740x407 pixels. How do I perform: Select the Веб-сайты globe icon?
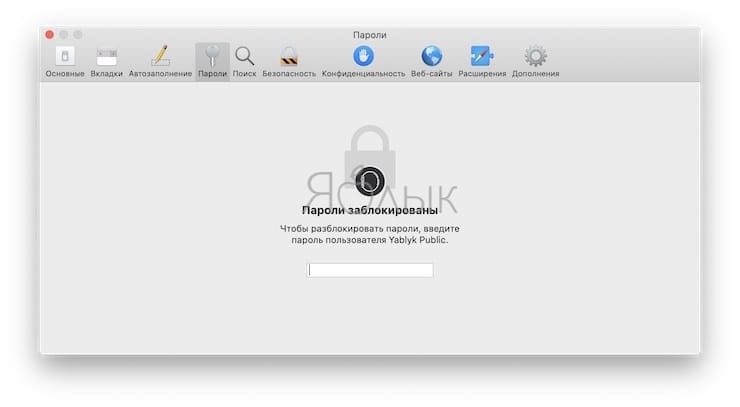431,56
